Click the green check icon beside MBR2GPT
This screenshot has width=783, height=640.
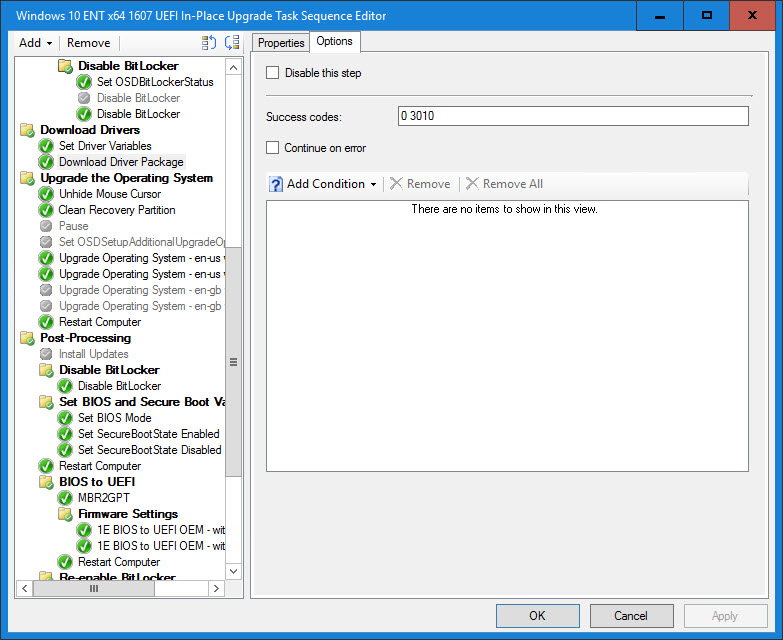coord(65,498)
